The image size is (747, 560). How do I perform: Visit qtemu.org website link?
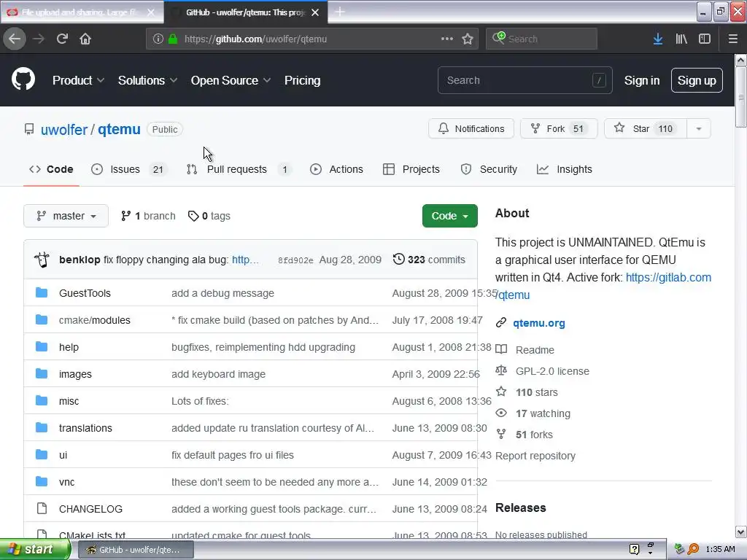coord(539,323)
